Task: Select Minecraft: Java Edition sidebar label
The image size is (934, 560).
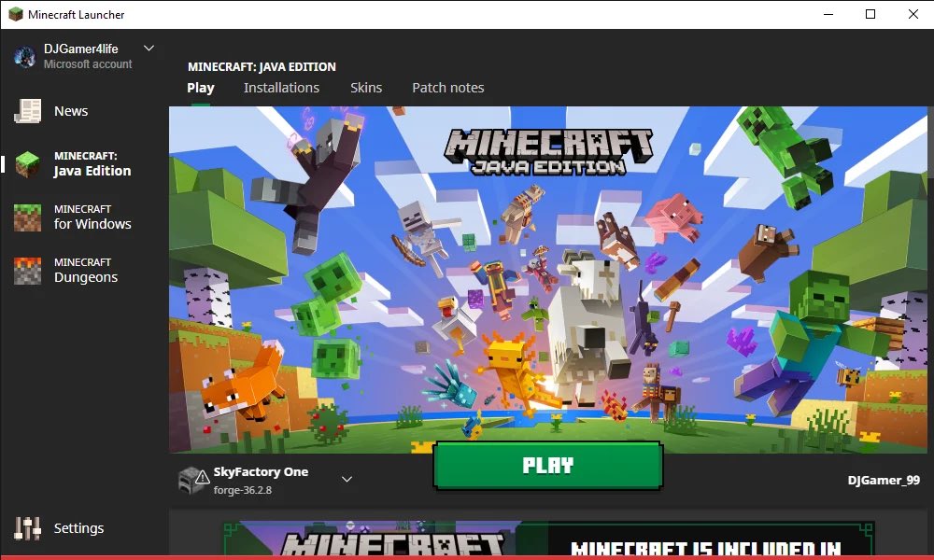Action: coord(92,163)
